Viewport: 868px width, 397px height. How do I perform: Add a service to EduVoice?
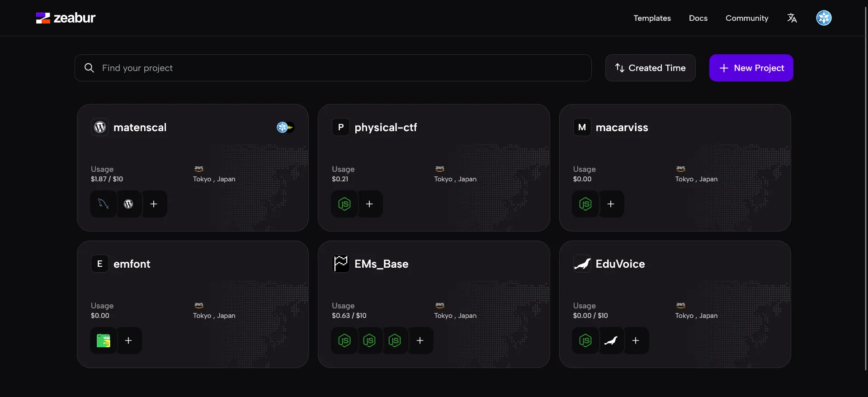636,340
